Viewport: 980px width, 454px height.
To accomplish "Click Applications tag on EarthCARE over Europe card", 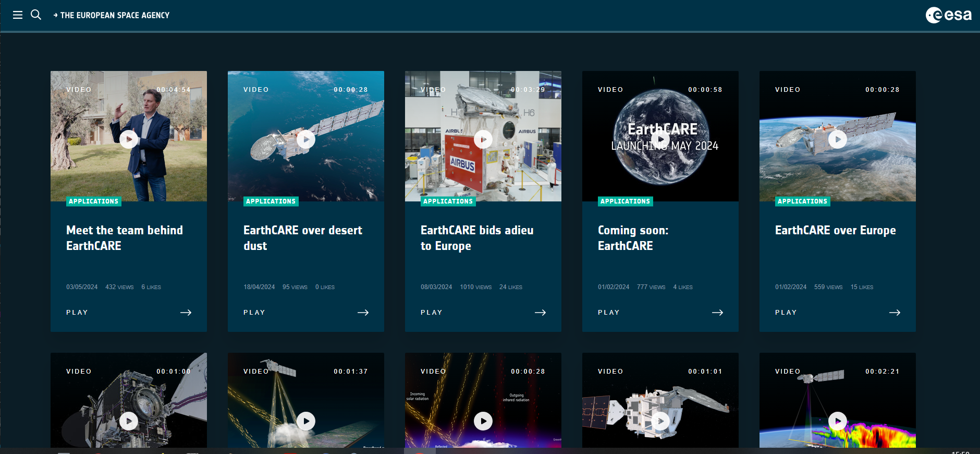I will 803,201.
